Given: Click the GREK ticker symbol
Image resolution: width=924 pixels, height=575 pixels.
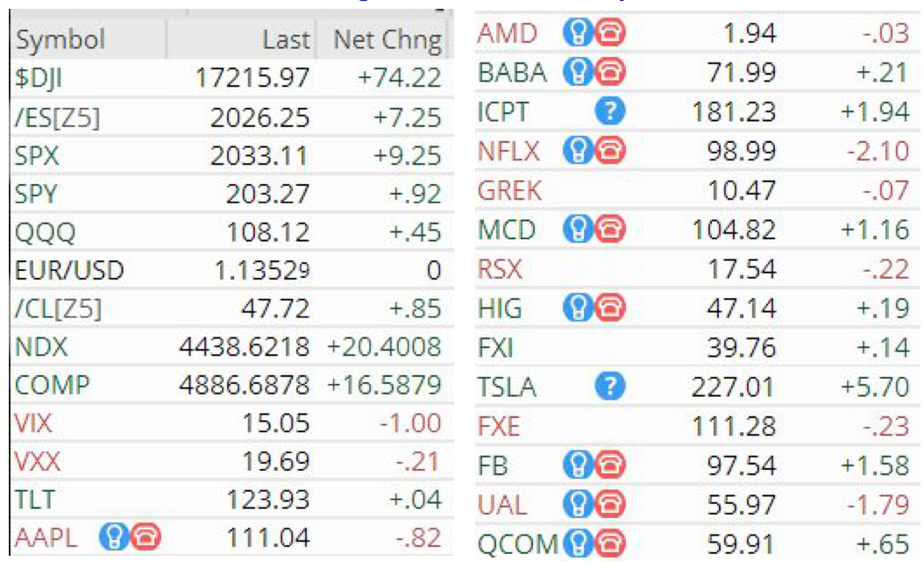Looking at the screenshot, I should pyautogui.click(x=509, y=190).
